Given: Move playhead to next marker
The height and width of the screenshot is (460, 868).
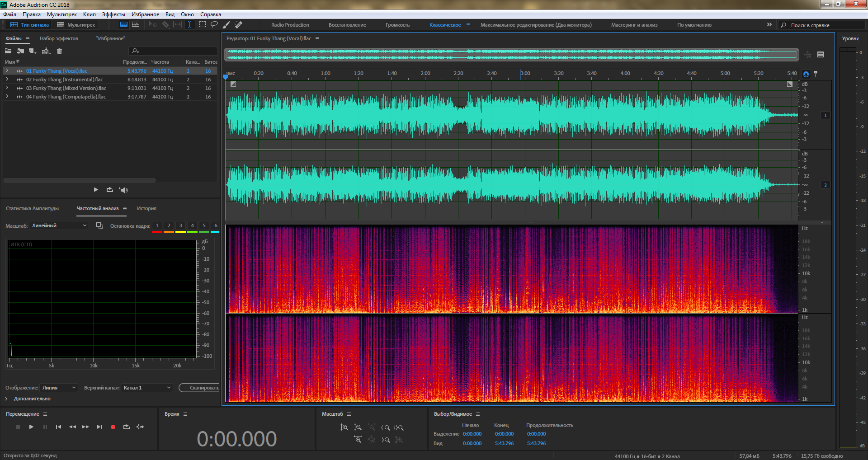Looking at the screenshot, I should tap(99, 427).
